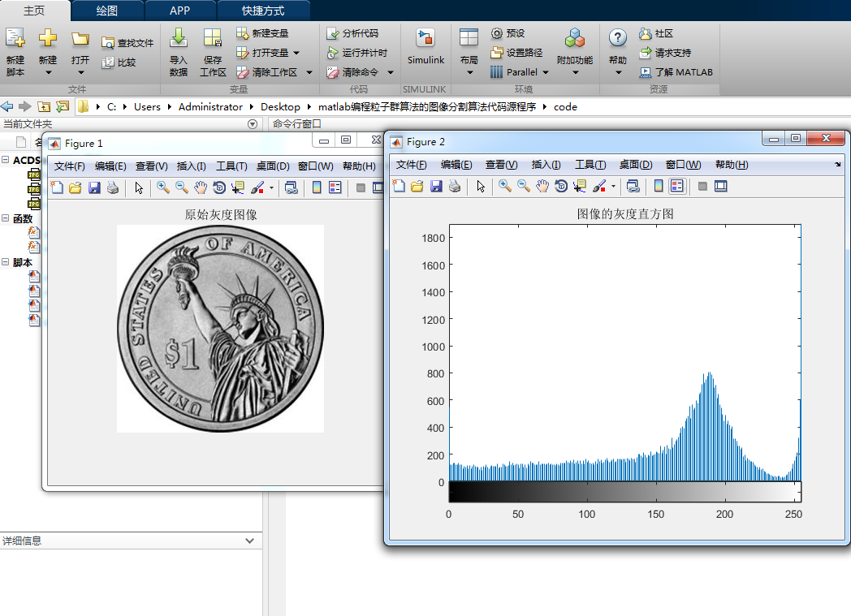Open Parallel dropdown menu
This screenshot has width=851, height=616.
(520, 72)
